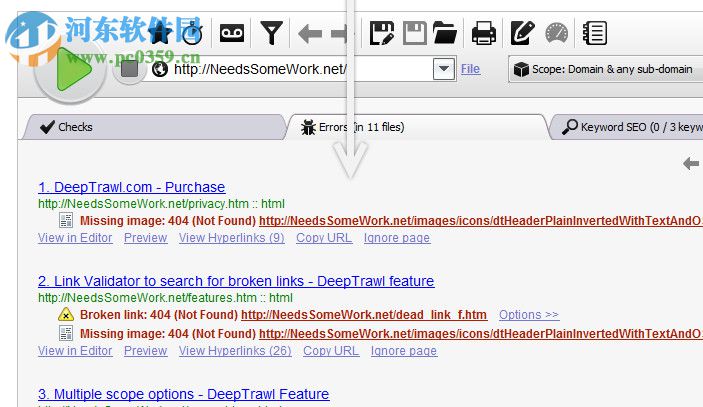This screenshot has width=703, height=407.
Task: Click Ignore page for the features.htm result
Action: [404, 351]
